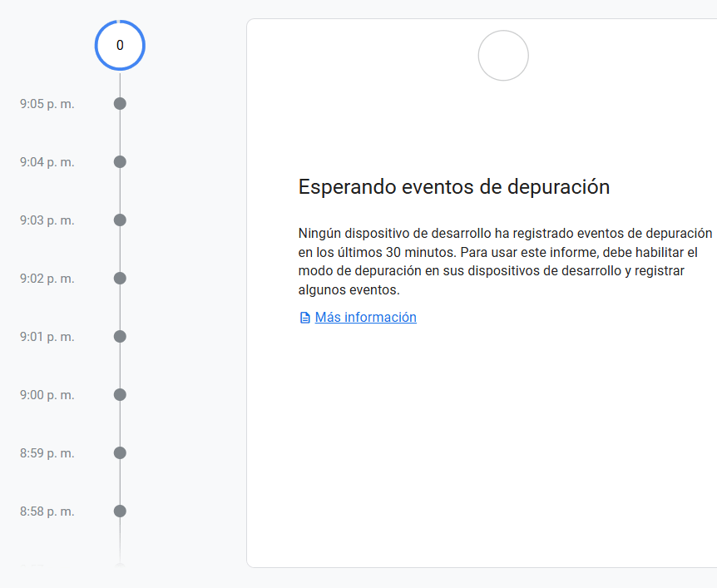The image size is (717, 588).
Task: Select the 9:01 p. m. timeline dot
Action: [120, 337]
